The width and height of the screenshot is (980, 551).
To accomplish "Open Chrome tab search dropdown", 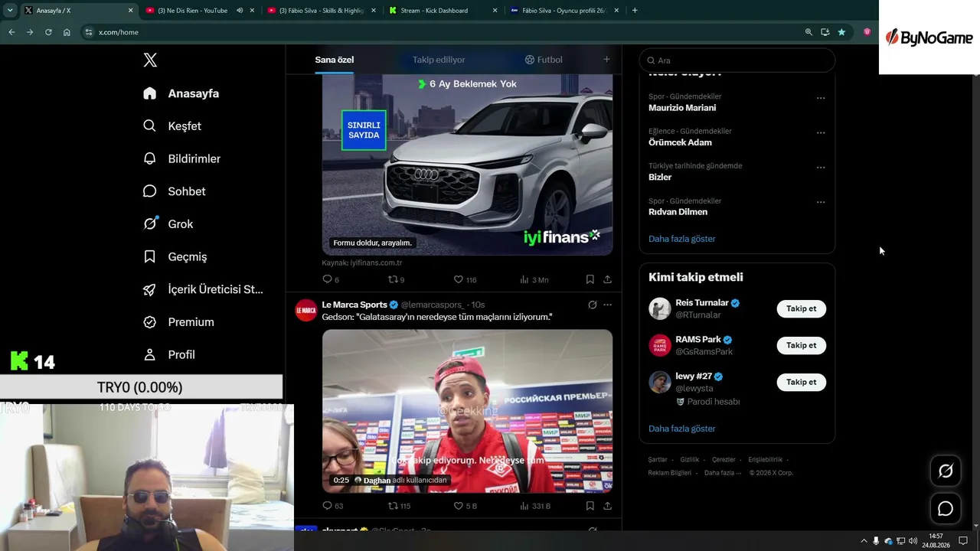I will (x=10, y=11).
